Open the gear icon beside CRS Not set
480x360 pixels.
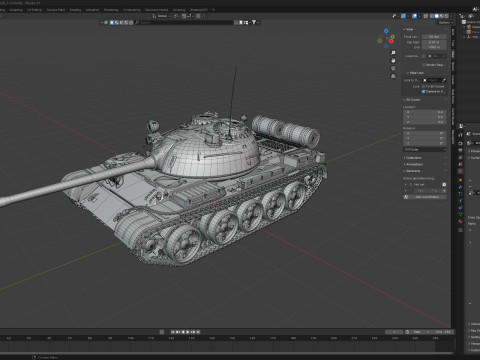tap(444, 185)
